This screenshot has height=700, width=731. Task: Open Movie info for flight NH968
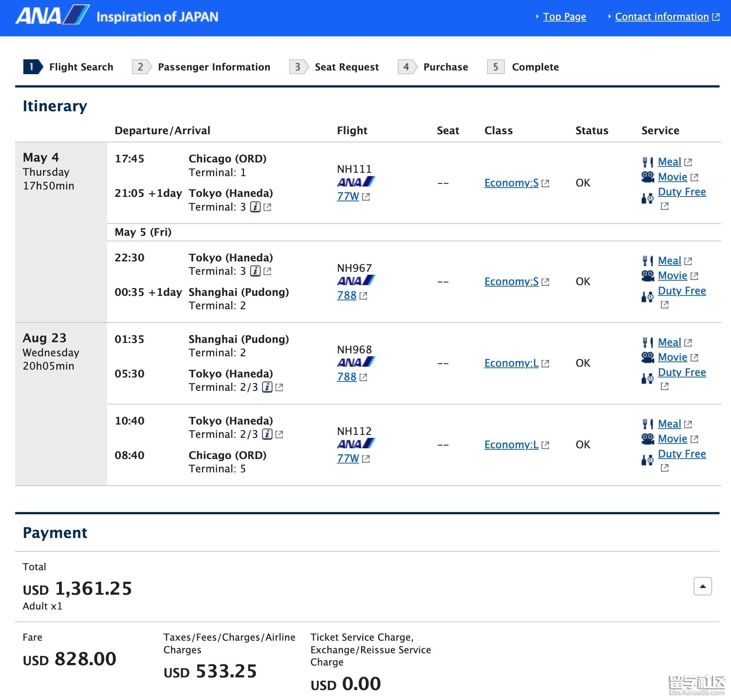pos(672,357)
